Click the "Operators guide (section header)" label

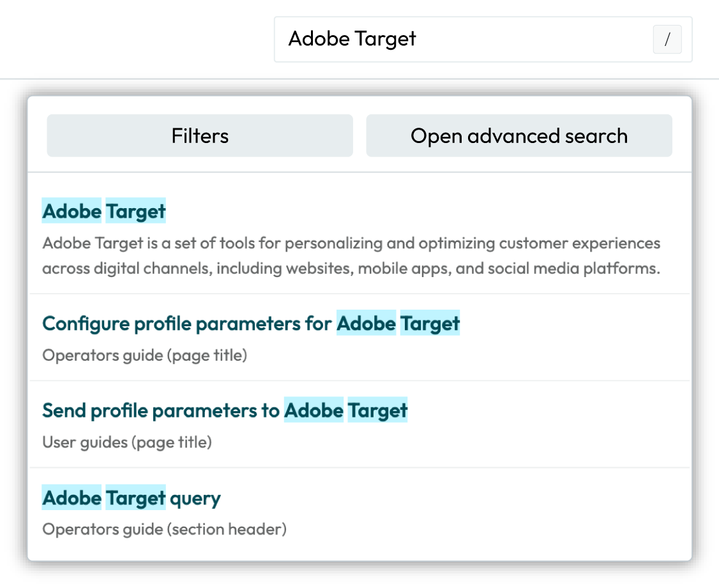165,529
